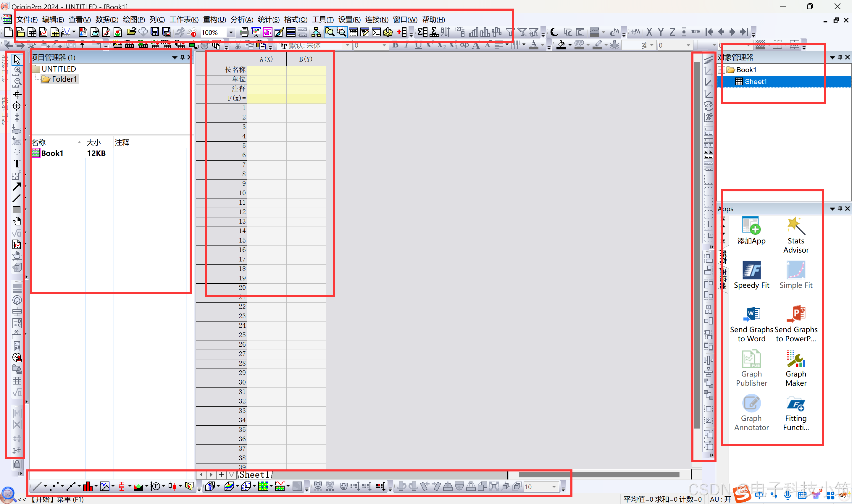Open the font name dropdown
The image size is (852, 504).
pos(347,45)
